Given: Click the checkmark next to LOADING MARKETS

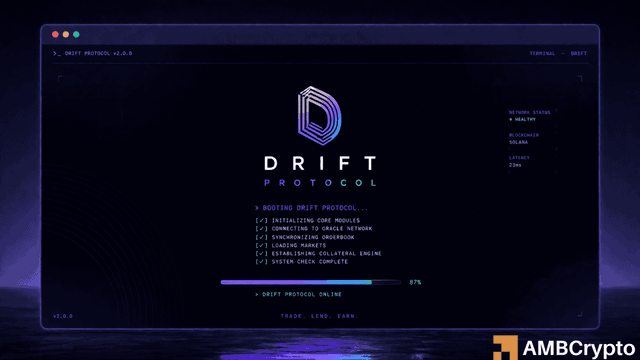Looking at the screenshot, I should click(262, 245).
